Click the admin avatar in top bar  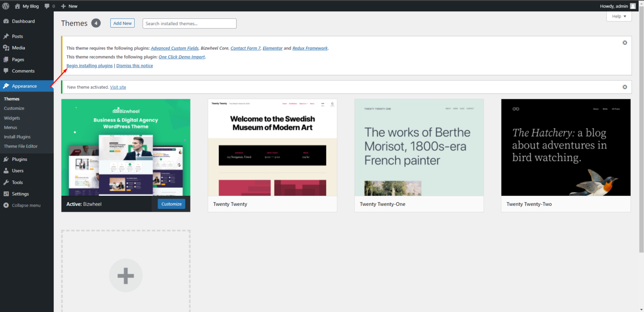633,6
